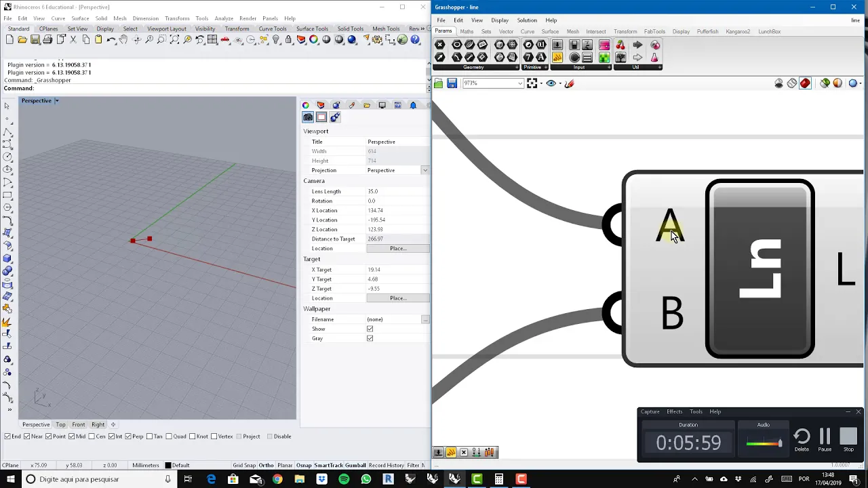The width and height of the screenshot is (868, 488).
Task: Click the Lens Length value field
Action: point(397,192)
